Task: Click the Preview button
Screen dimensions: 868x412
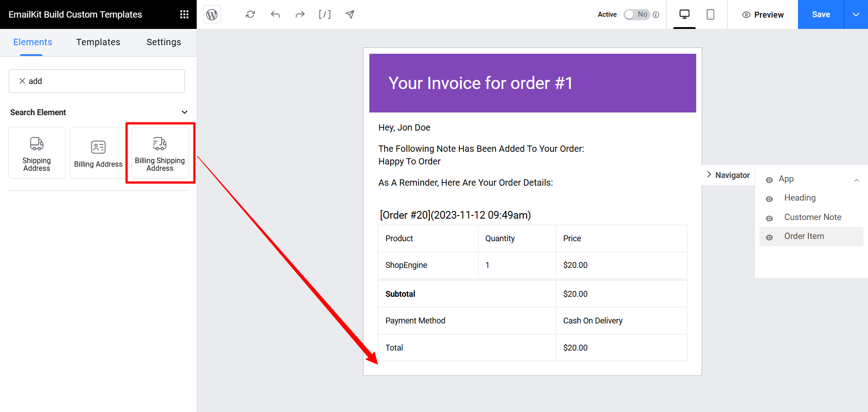Action: [x=763, y=14]
